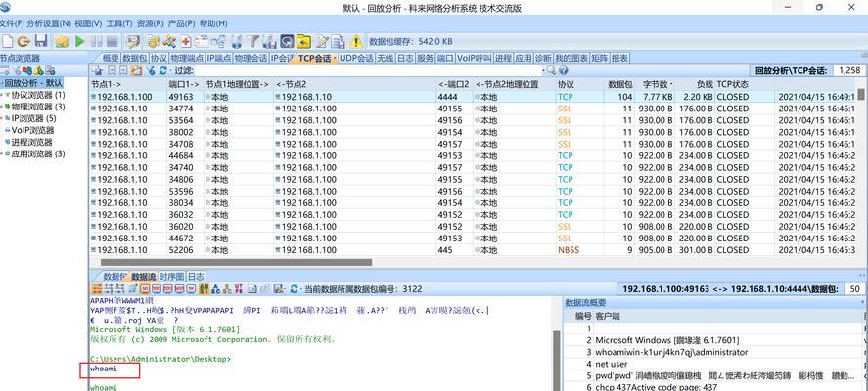Open the 帮助(H) menu
868x391 pixels.
(x=213, y=23)
